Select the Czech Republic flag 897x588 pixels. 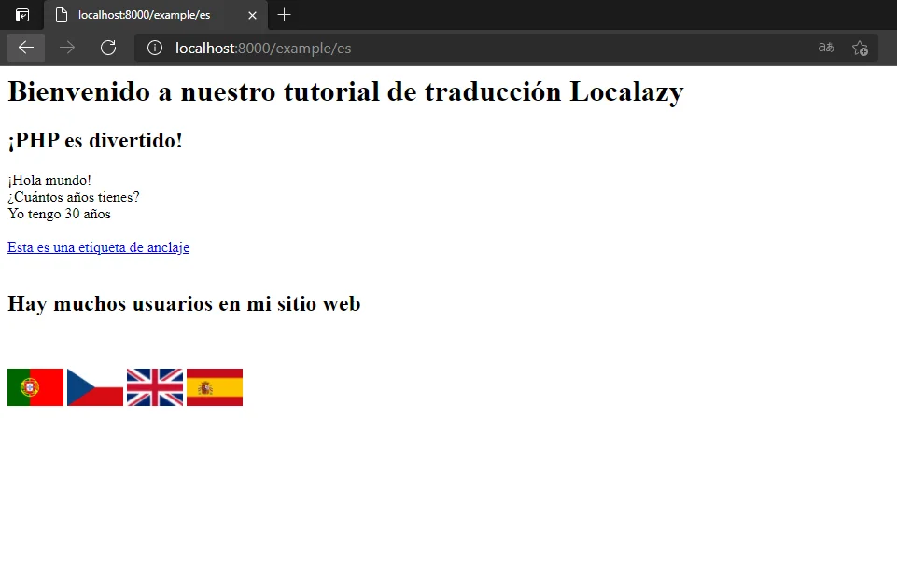[x=94, y=386]
